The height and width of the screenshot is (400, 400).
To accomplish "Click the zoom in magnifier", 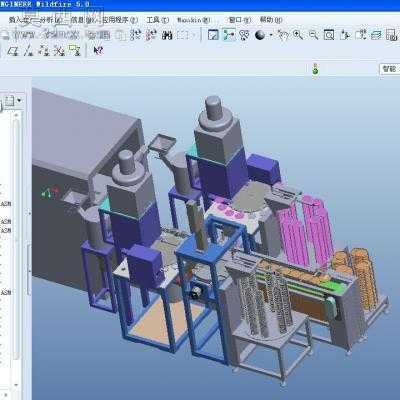I will (x=298, y=35).
